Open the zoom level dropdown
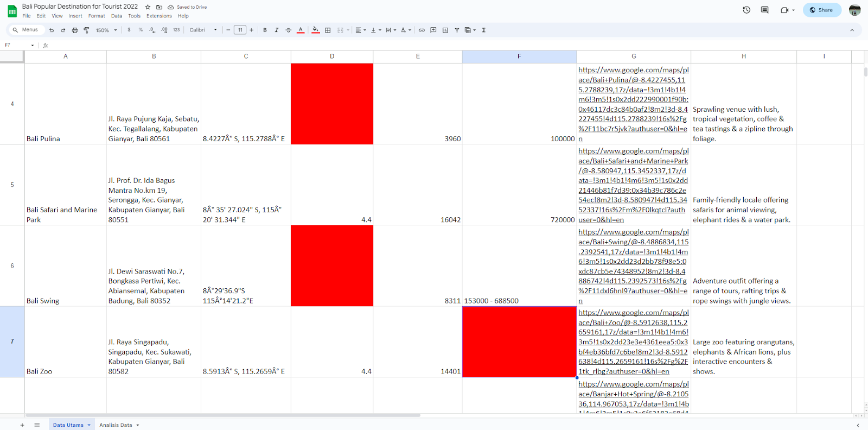This screenshot has height=430, width=868. tap(106, 30)
